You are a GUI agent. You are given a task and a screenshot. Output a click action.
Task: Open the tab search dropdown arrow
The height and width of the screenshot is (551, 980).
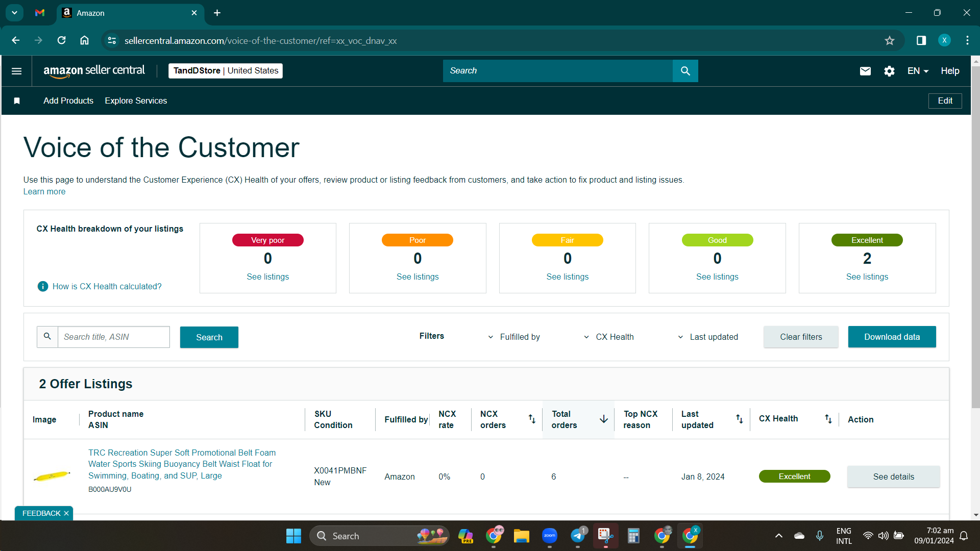pos(14,13)
